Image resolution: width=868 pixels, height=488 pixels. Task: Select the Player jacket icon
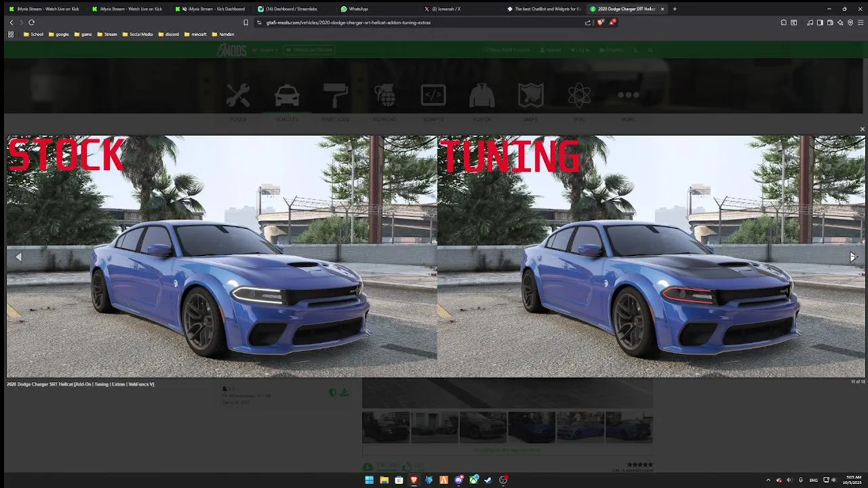coord(482,96)
